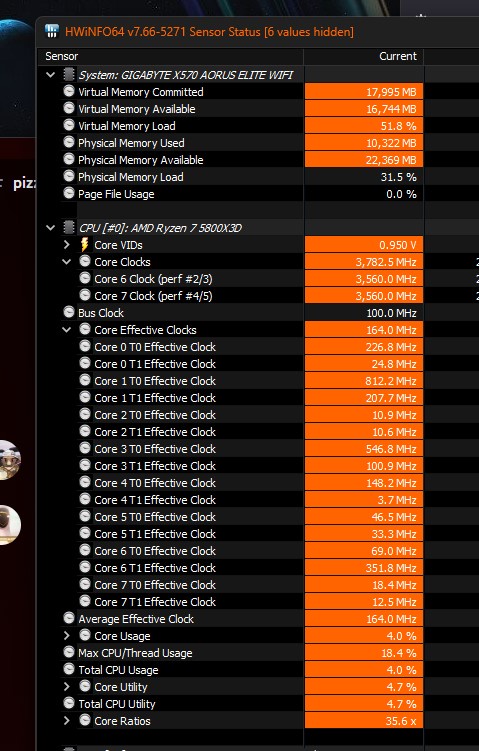Click the clock icon for Physical Memory Load

(69, 176)
